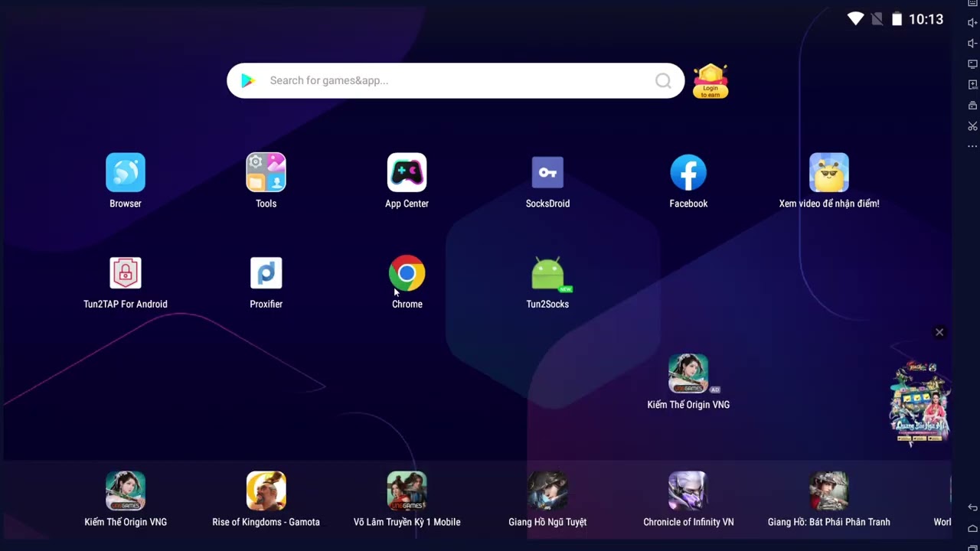Open the Browser app
The width and height of the screenshot is (980, 551).
point(126,172)
